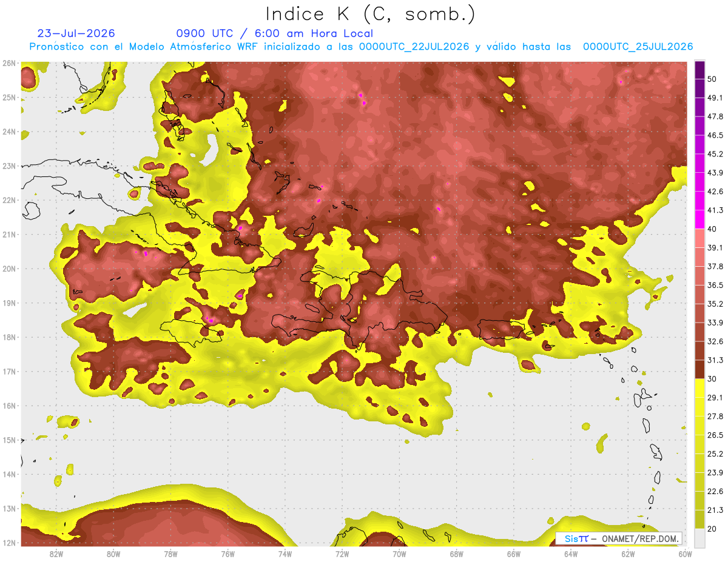Click the latitude label "23N"
Viewport: 728px width, 562px height.
click(x=8, y=166)
